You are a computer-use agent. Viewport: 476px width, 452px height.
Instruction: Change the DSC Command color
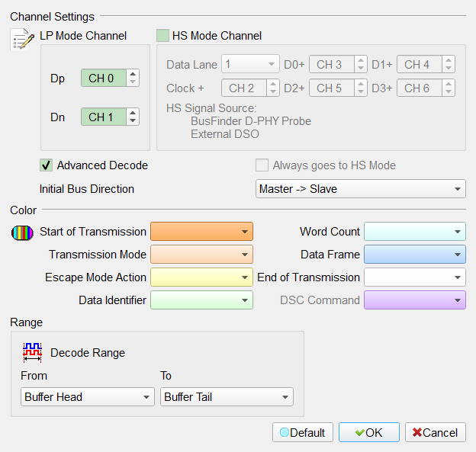(x=415, y=300)
